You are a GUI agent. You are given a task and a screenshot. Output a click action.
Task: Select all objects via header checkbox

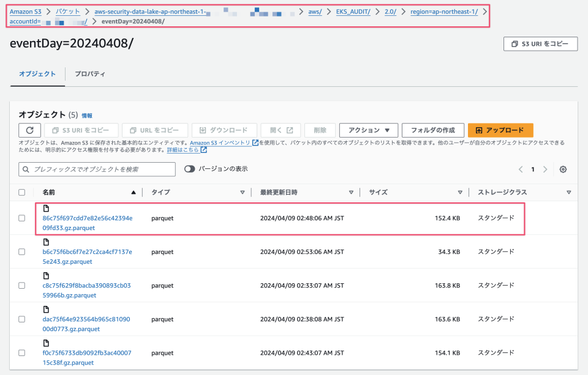[21, 191]
